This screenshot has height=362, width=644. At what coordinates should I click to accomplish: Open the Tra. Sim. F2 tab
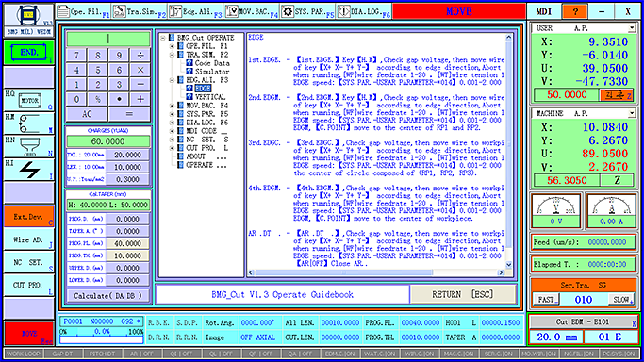tap(140, 11)
